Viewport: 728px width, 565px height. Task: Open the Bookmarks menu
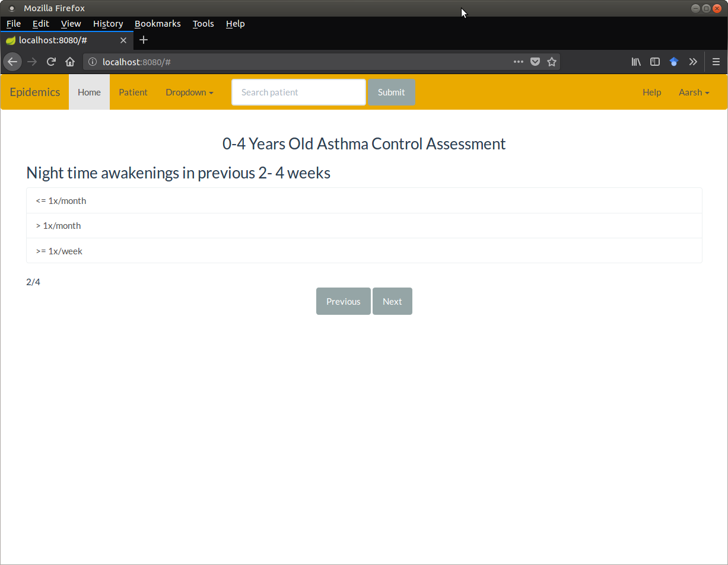[x=158, y=24]
